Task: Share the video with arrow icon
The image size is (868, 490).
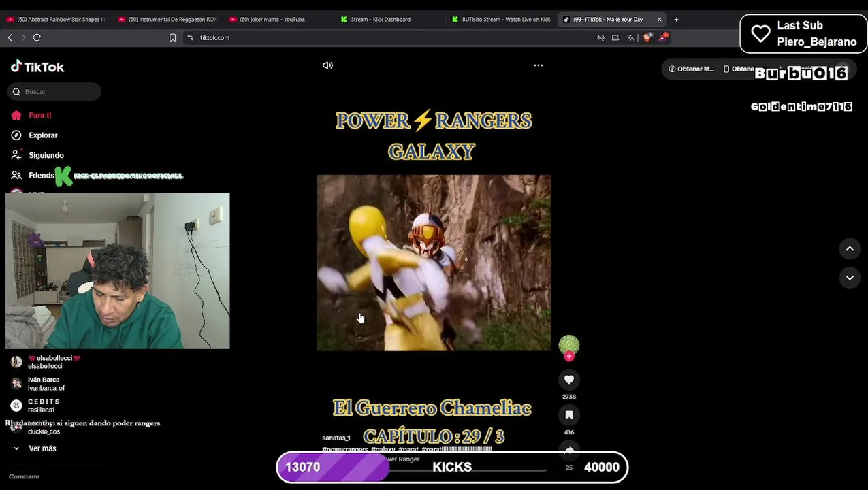Action: pyautogui.click(x=569, y=450)
